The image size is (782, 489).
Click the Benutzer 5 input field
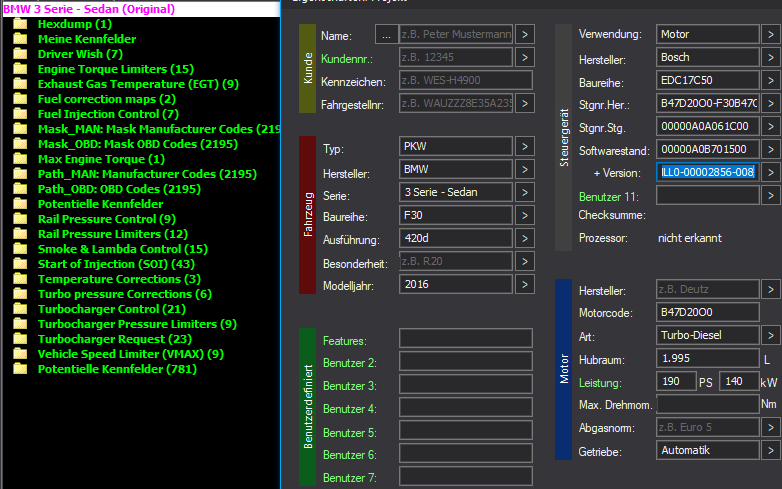pos(465,430)
